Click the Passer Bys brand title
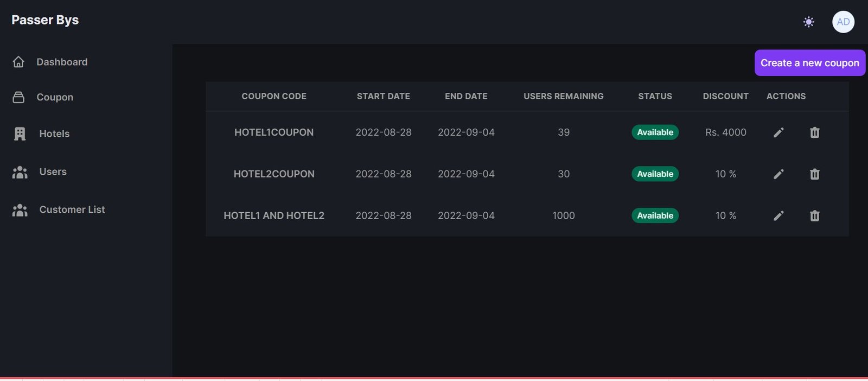Viewport: 868px width, 381px height. (x=45, y=20)
